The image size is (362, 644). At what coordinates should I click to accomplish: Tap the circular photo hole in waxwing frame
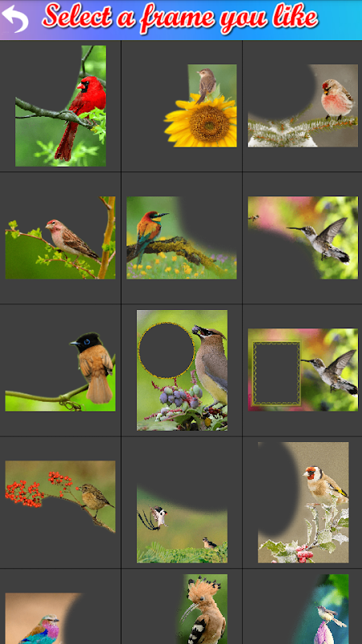[x=167, y=350]
